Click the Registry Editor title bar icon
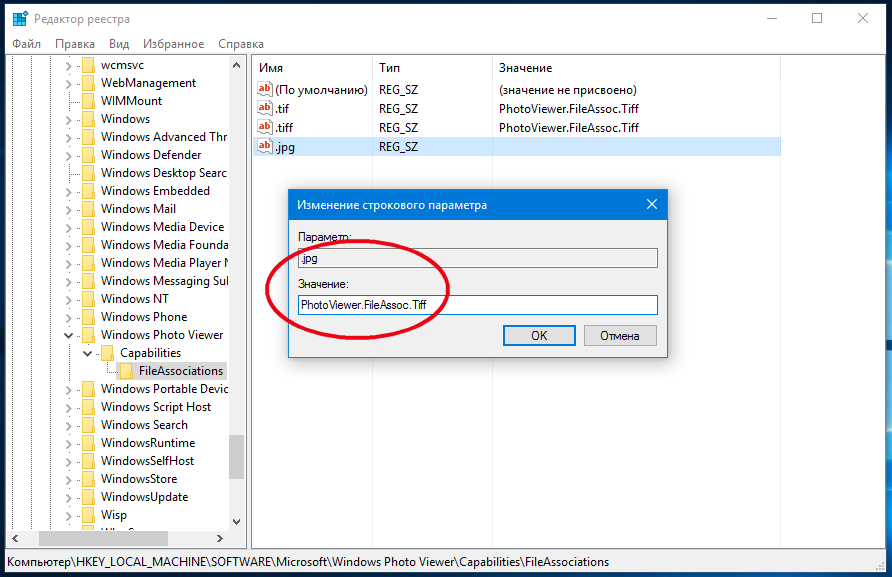This screenshot has height=577, width=892. [x=19, y=19]
